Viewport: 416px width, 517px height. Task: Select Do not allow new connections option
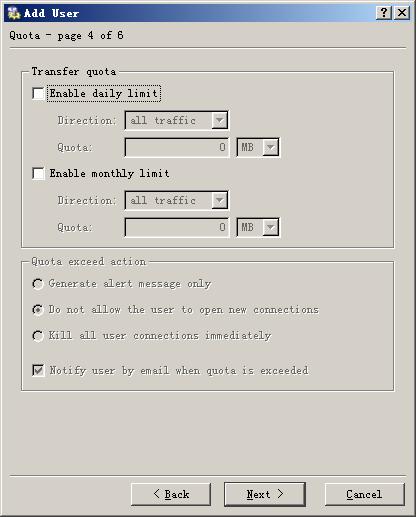click(38, 310)
